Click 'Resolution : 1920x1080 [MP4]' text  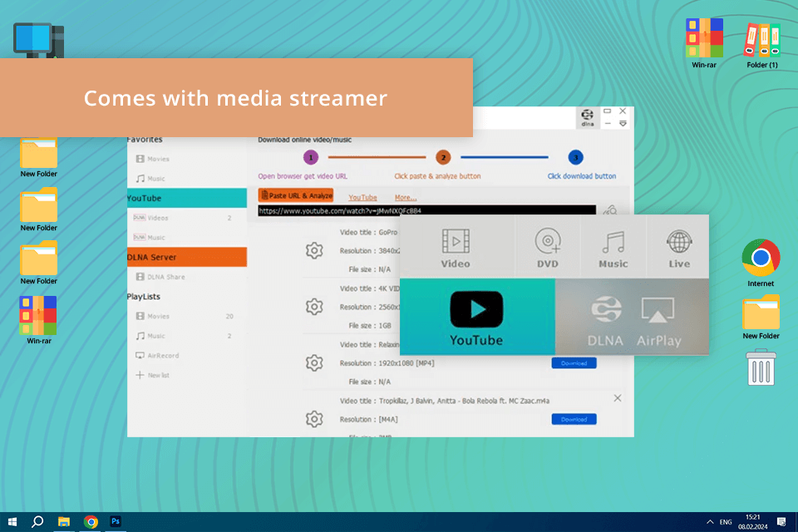click(387, 363)
